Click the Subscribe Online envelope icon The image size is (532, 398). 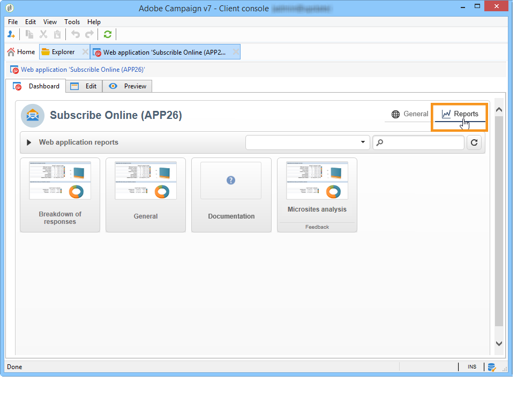click(x=33, y=116)
